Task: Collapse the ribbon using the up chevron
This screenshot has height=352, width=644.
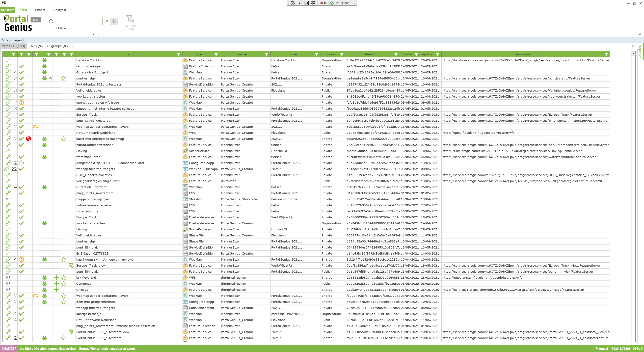Action: tap(640, 34)
